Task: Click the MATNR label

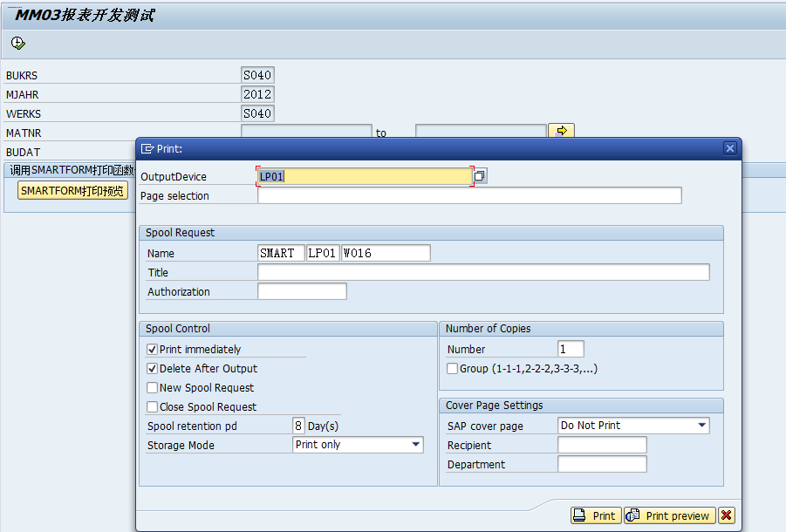Action: (24, 133)
